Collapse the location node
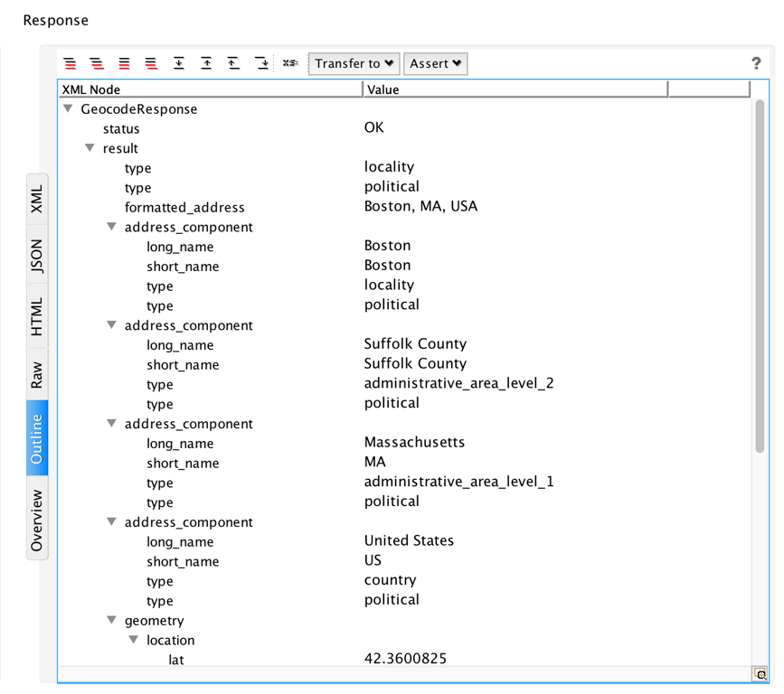 coord(134,640)
